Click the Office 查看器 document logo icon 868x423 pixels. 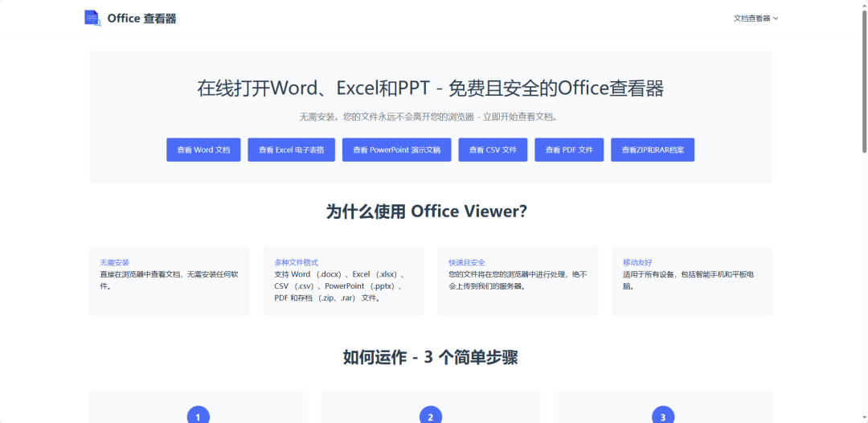tap(92, 18)
